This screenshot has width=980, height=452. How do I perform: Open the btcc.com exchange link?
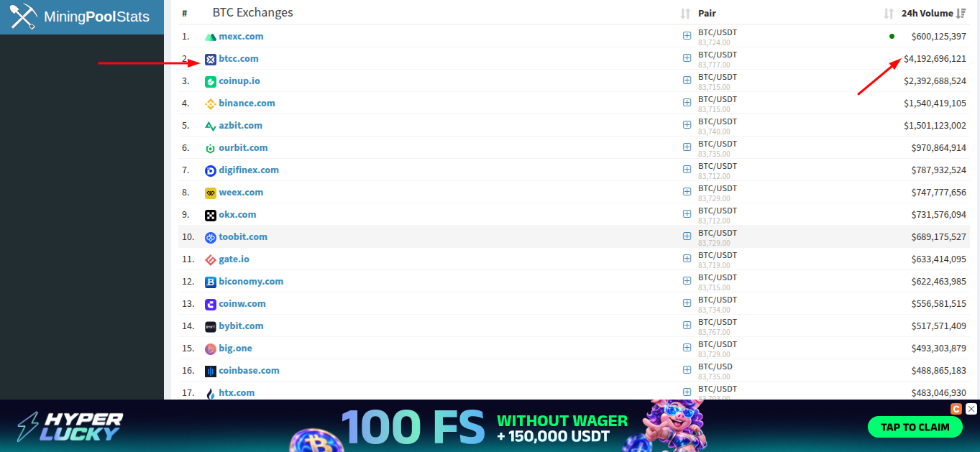(x=239, y=59)
